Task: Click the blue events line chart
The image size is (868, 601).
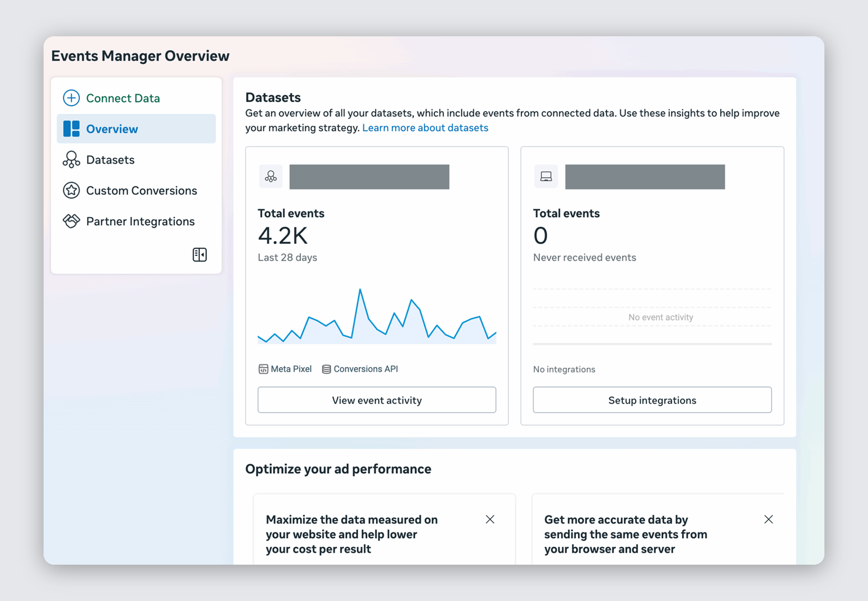Action: click(377, 316)
